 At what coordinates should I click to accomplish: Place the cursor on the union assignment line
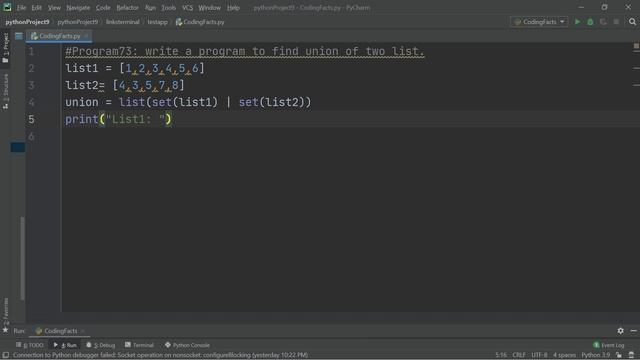coord(188,102)
